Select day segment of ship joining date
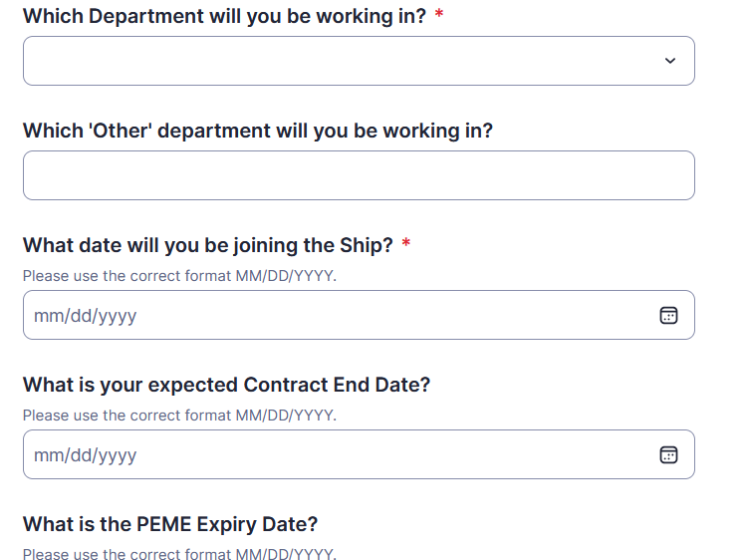749x560 pixels. (x=82, y=316)
